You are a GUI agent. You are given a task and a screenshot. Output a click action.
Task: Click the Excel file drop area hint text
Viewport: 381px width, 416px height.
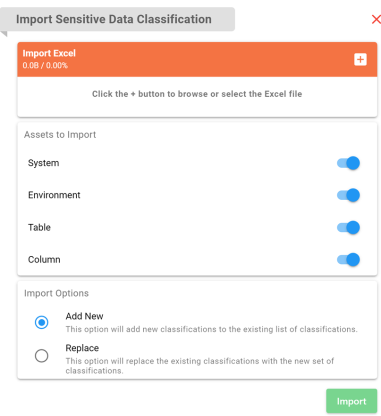coord(197,94)
